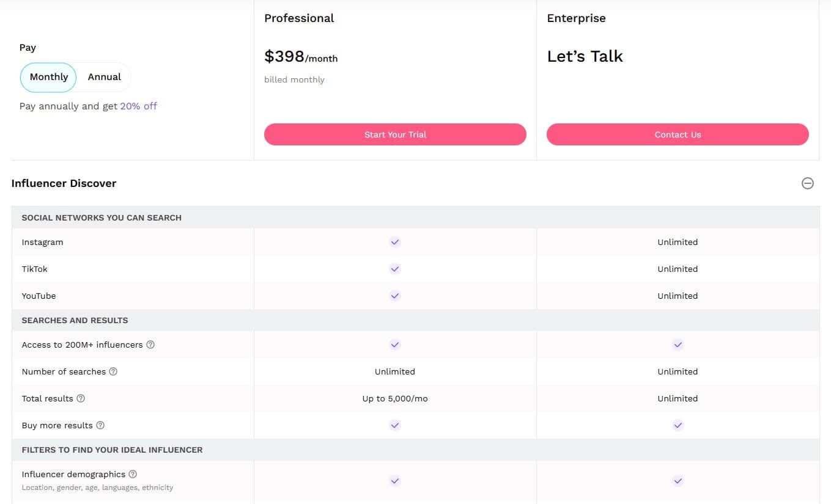Click Contact Us under Enterprise

click(678, 134)
